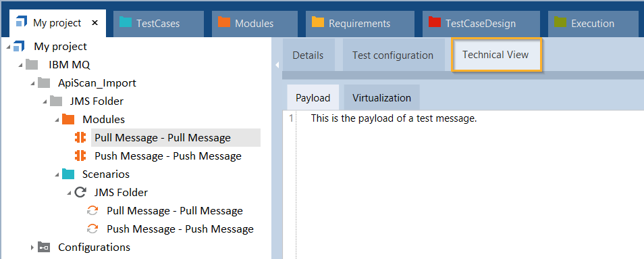Open the Virtualization sub-tab

[381, 98]
